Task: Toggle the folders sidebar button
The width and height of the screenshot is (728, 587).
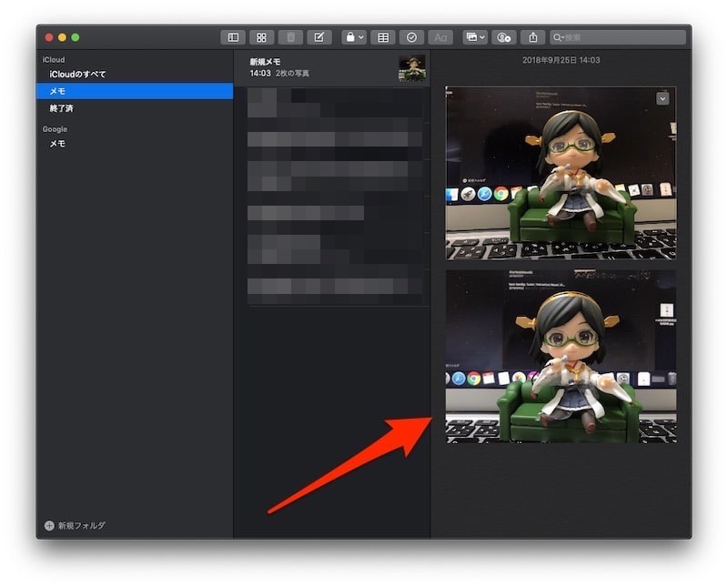Action: (233, 37)
